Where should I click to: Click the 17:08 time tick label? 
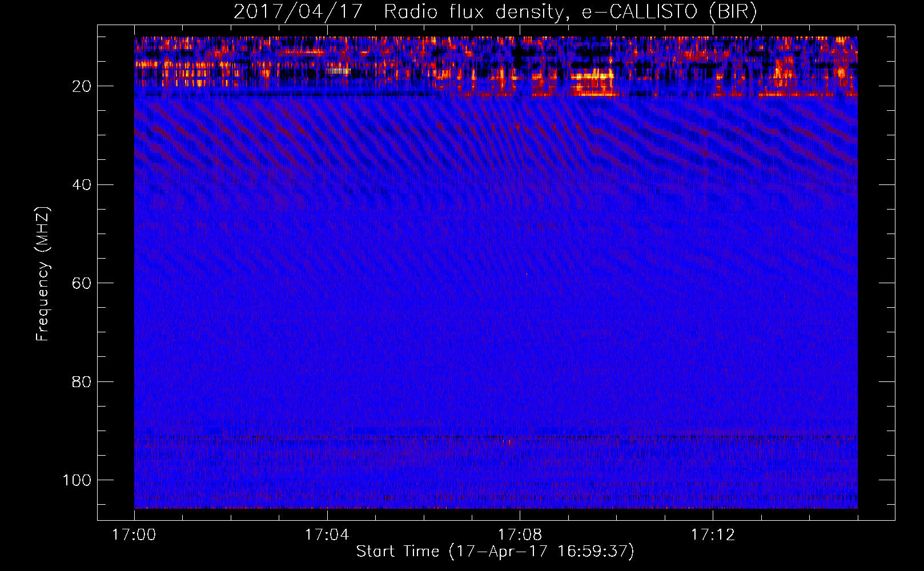pyautogui.click(x=520, y=535)
